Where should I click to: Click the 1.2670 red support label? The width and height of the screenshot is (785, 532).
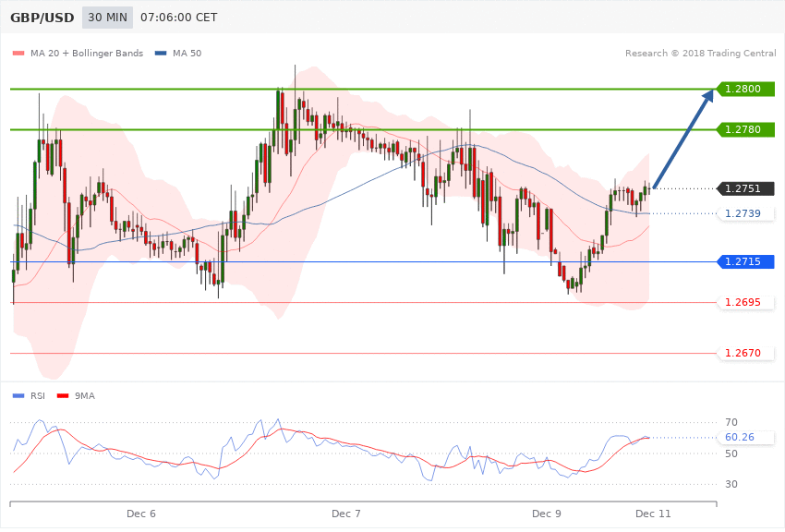click(746, 354)
